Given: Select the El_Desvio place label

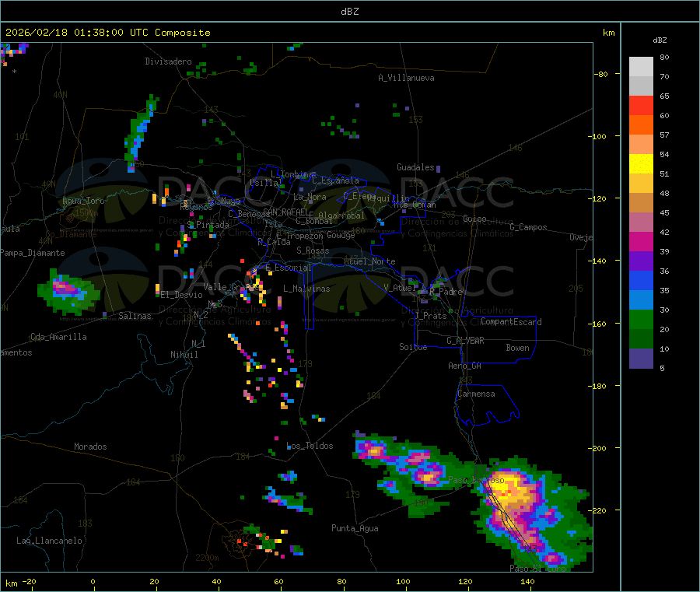Looking at the screenshot, I should (x=182, y=295).
